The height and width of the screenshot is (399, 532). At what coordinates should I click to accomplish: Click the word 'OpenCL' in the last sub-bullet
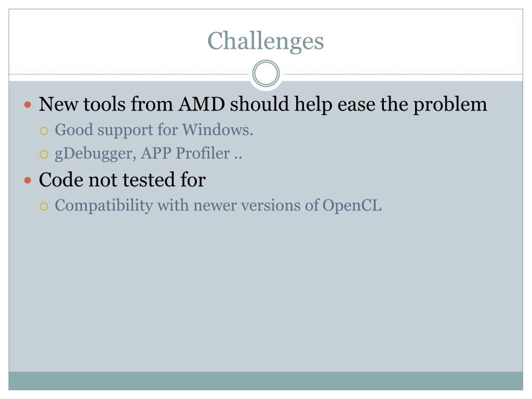(352, 205)
